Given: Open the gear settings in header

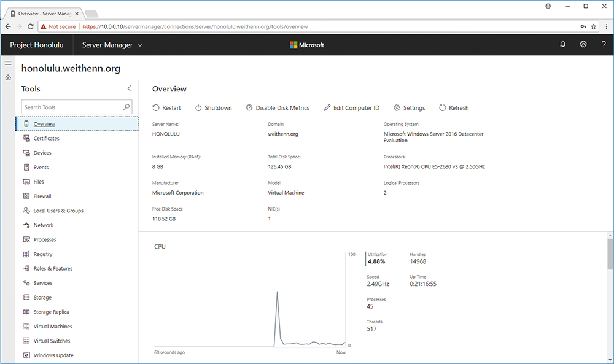Looking at the screenshot, I should coord(583,44).
